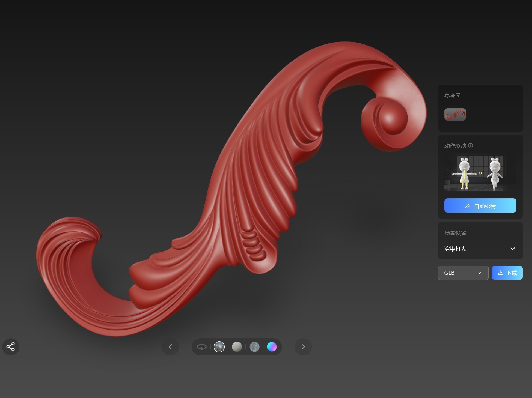
Task: Expand the chevron next to 渲染打光
Action: point(512,249)
